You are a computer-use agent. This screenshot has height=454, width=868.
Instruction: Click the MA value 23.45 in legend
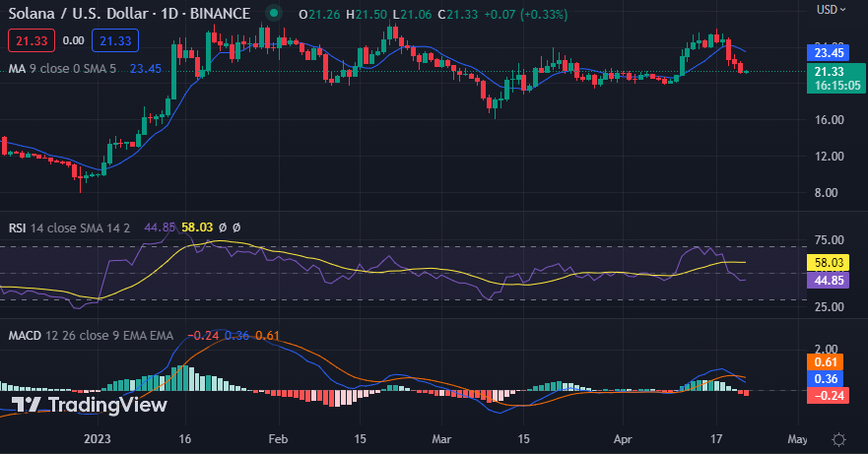pyautogui.click(x=146, y=69)
